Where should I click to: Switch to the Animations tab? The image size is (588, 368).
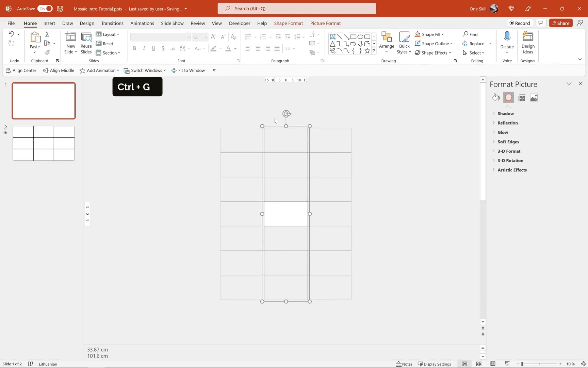tap(142, 23)
